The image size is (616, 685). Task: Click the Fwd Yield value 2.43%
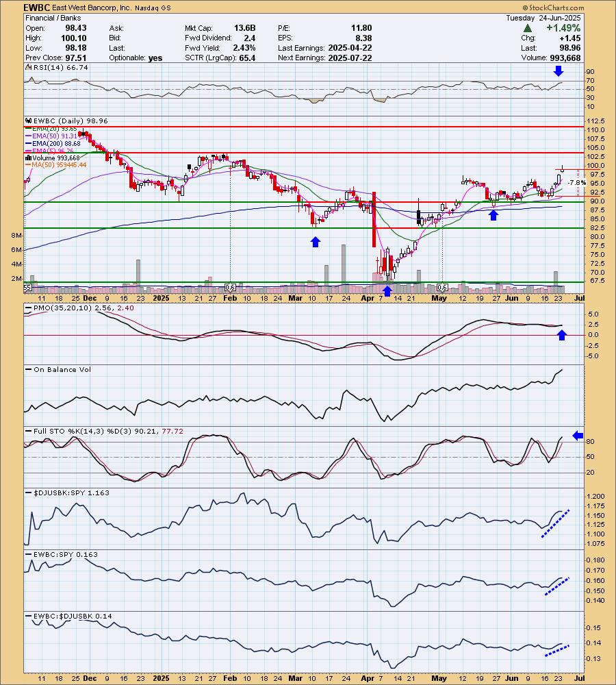[244, 48]
